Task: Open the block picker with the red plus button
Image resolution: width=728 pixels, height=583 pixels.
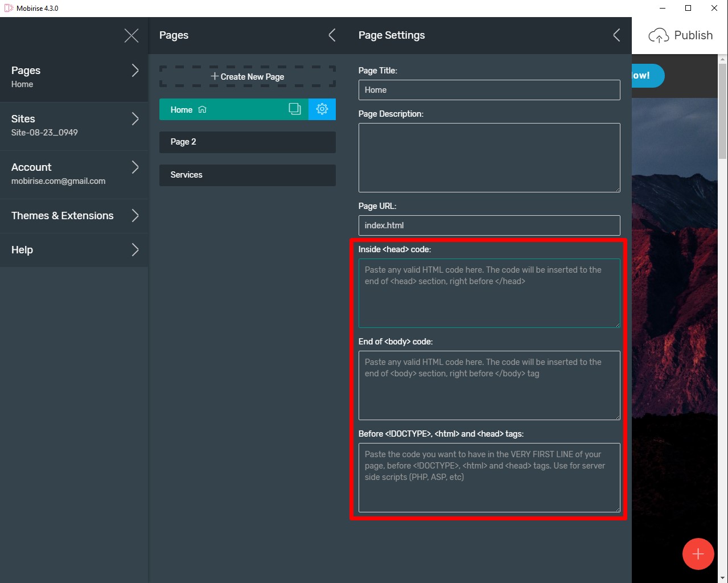Action: tap(698, 553)
